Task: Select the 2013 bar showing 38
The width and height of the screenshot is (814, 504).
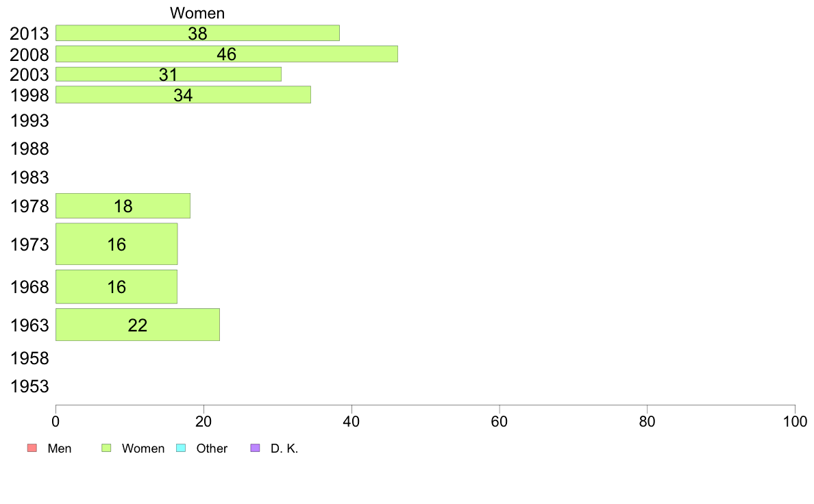Action: [198, 33]
